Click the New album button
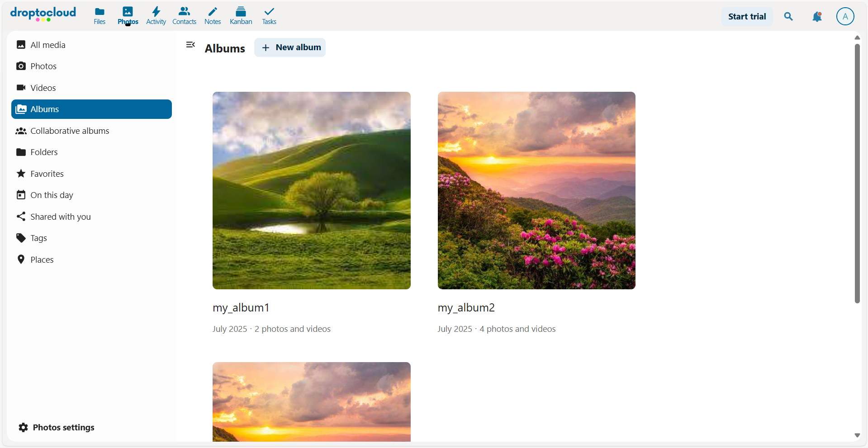This screenshot has width=868, height=448. (290, 47)
